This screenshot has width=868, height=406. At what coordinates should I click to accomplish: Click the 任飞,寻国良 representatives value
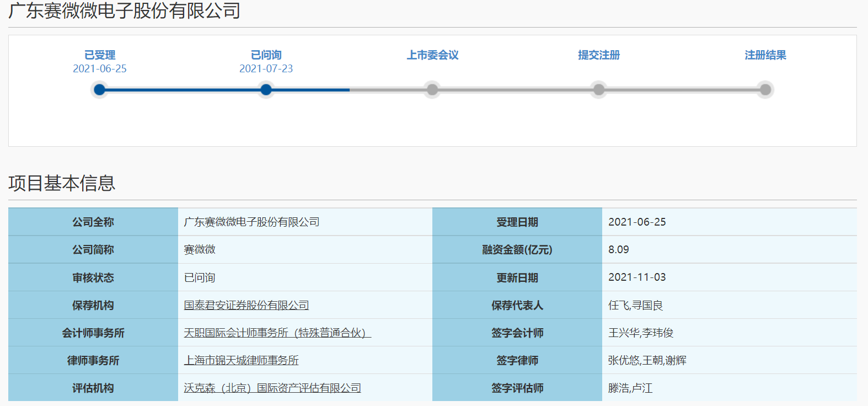(x=635, y=305)
